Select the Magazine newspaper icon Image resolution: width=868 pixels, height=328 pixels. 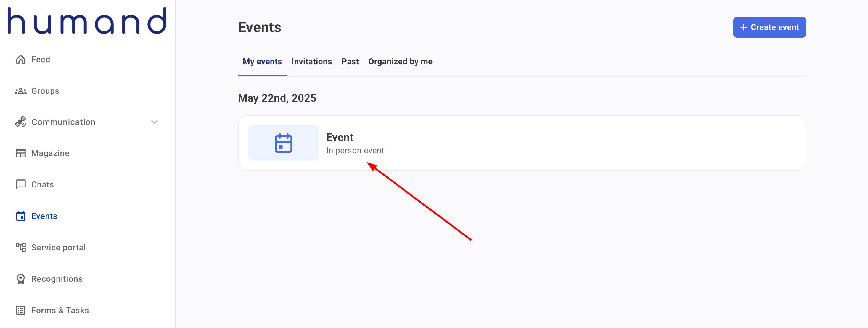coord(20,153)
